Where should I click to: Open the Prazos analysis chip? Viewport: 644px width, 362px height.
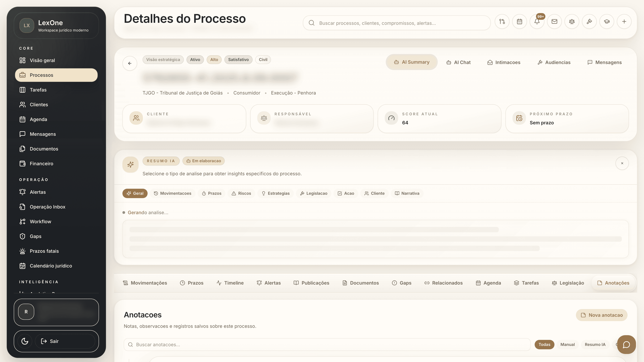[211, 193]
